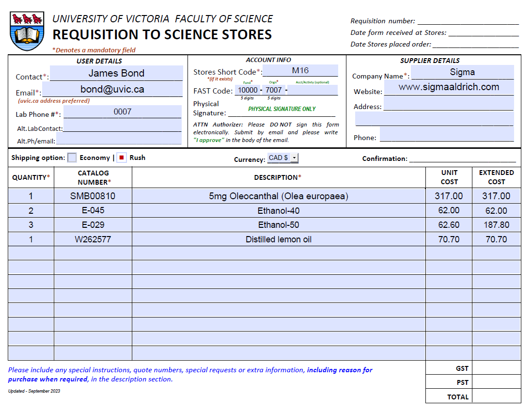The image size is (532, 412).
Task: Click the Alt. Lab Contact field
Action: pyautogui.click(x=122, y=125)
